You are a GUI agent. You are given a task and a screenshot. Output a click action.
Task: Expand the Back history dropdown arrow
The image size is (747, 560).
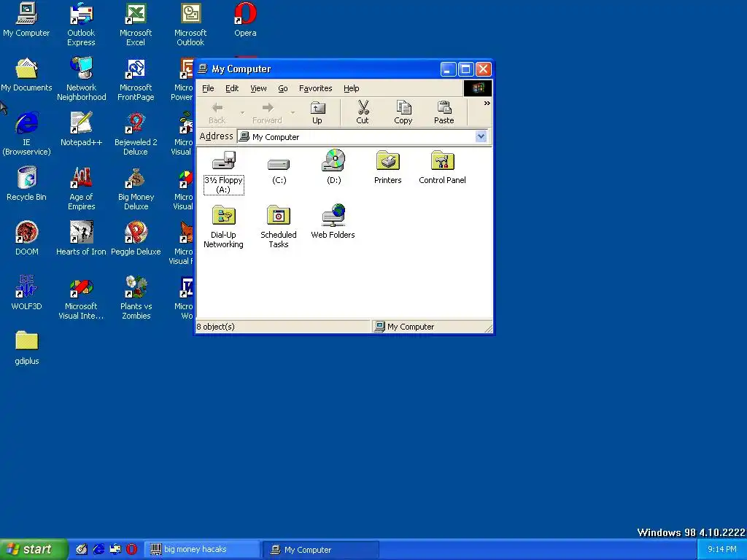[x=242, y=113]
